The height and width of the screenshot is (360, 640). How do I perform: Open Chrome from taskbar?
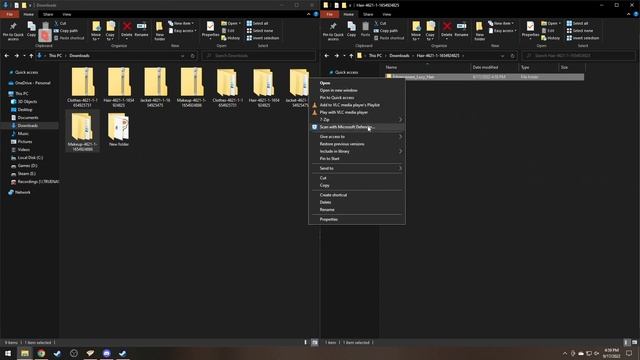pos(41,353)
